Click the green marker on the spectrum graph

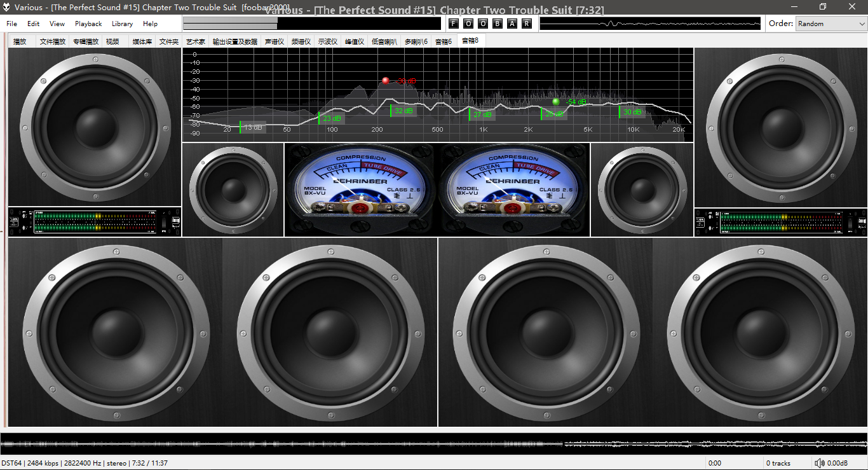pos(556,101)
